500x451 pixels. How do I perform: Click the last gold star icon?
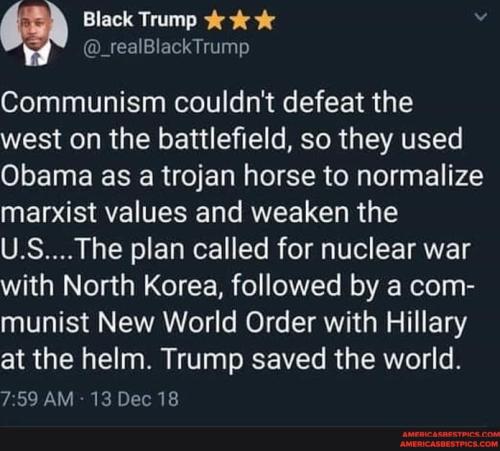click(x=265, y=21)
